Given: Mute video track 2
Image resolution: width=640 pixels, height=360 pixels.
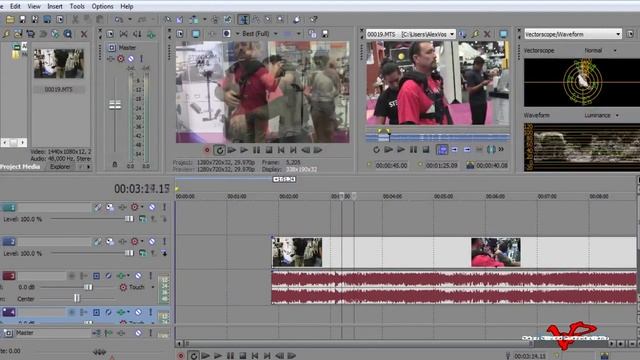Looking at the screenshot, I should pos(152,242).
